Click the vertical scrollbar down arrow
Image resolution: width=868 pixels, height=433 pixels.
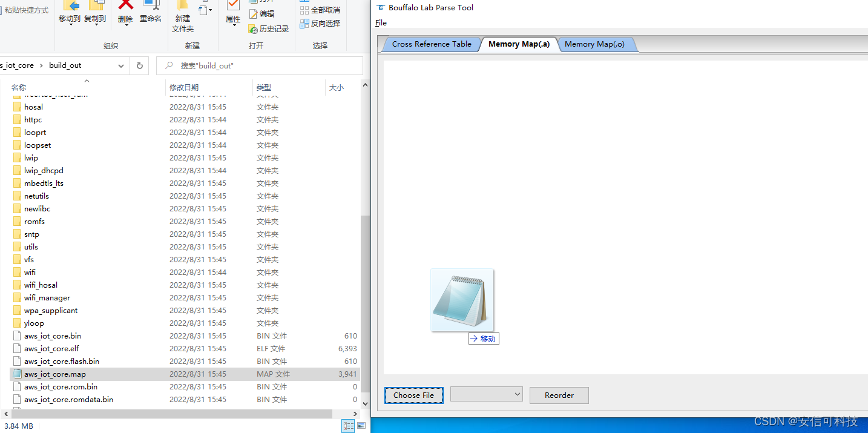click(366, 403)
